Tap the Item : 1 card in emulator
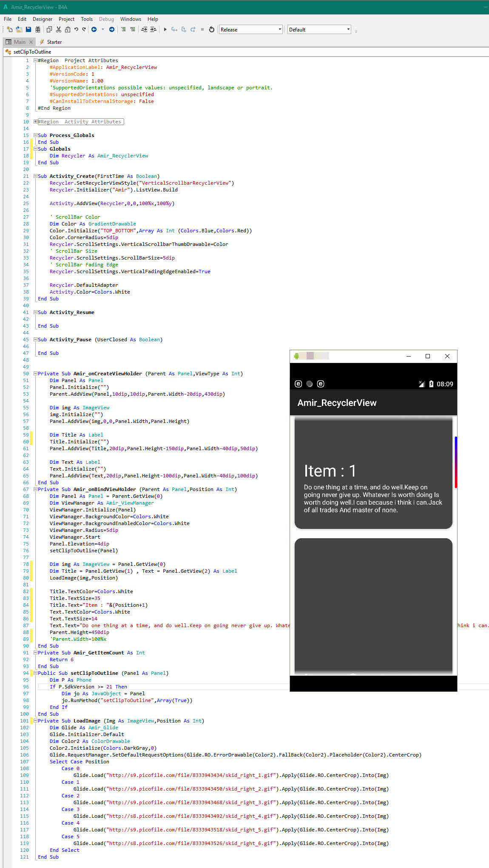The width and height of the screenshot is (489, 868). [373, 473]
